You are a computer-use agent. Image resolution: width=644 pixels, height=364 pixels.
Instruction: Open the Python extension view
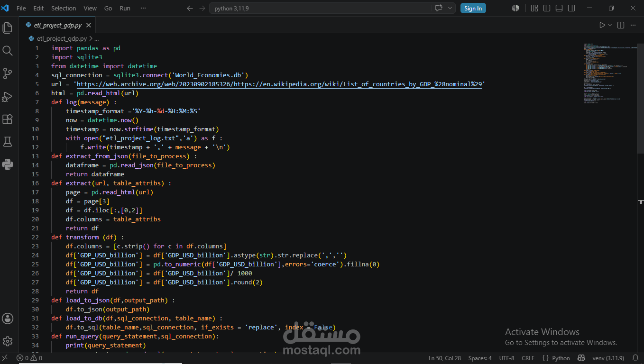coord(7,164)
